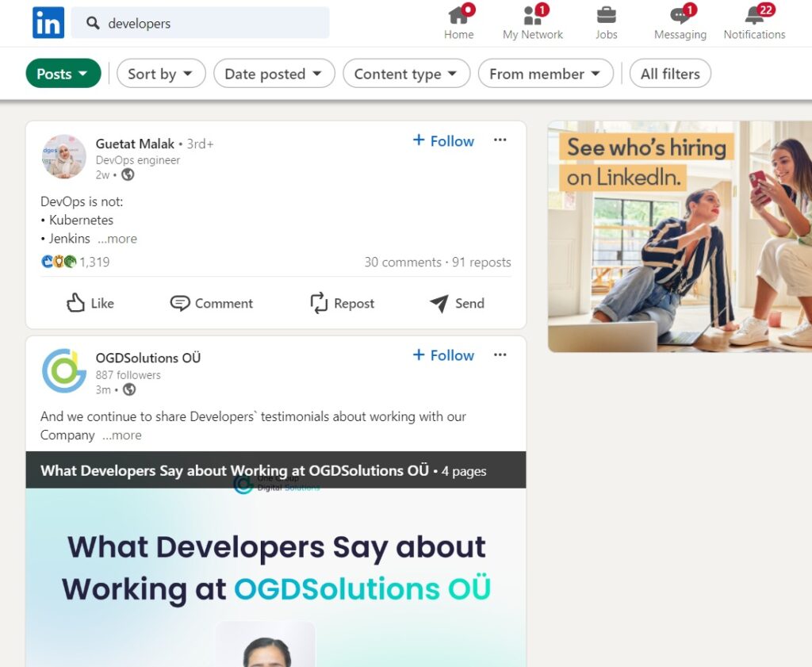Expand OGDSolutions post text with …more
Viewport: 812px width, 667px height.
click(x=121, y=435)
